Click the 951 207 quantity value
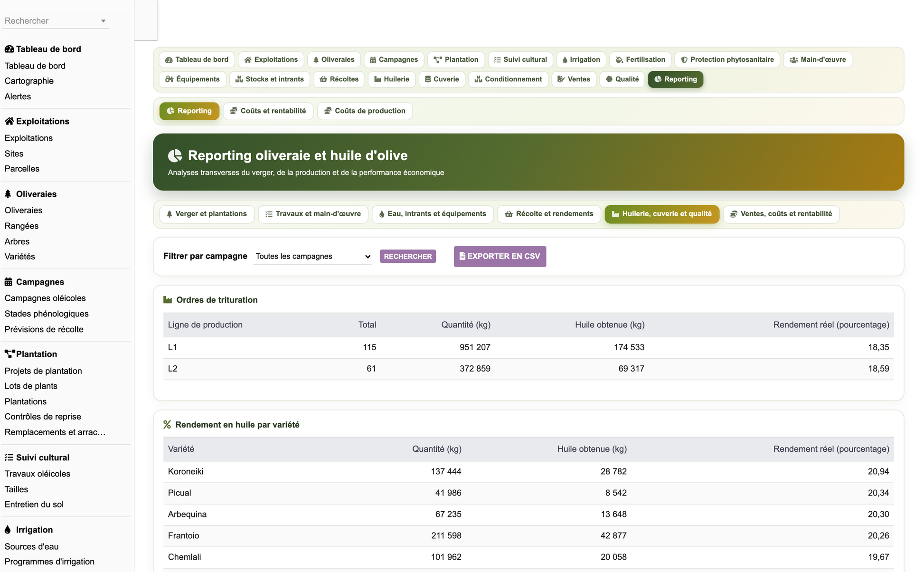The image size is (924, 572). (475, 348)
